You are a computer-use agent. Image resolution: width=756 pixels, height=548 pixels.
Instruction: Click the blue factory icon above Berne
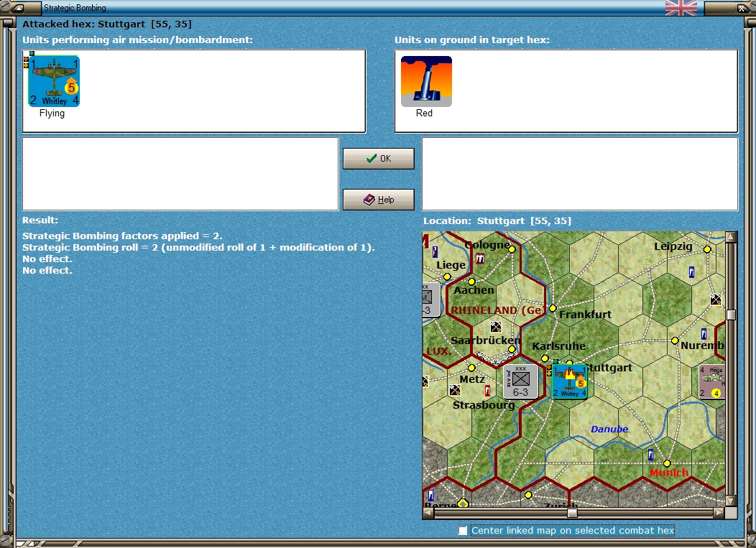pos(430,495)
